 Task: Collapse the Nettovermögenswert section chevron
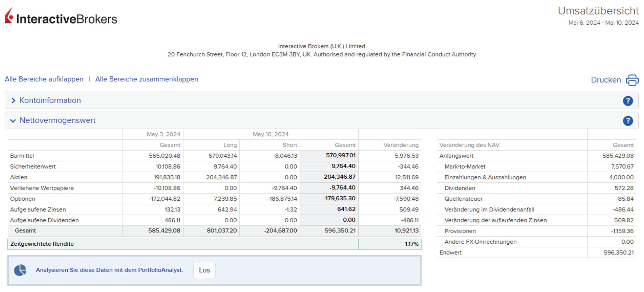13,121
